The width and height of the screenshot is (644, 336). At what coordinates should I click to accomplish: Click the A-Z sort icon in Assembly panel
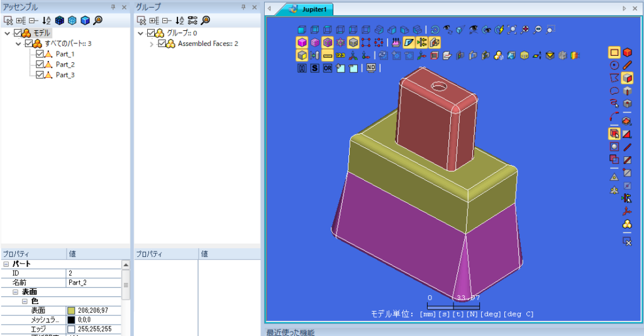click(x=47, y=20)
